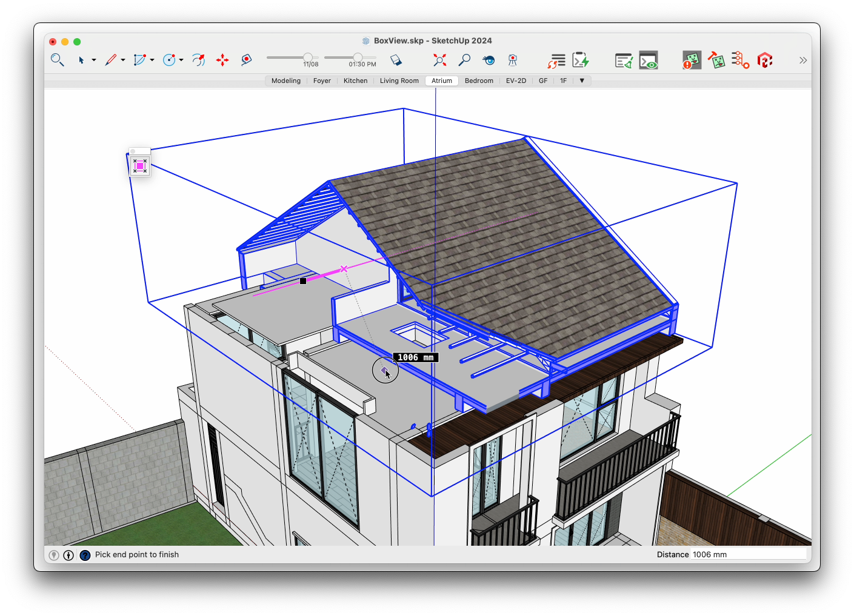This screenshot has height=616, width=854.
Task: Expand the Select tool dropdown arrow
Action: 94,60
